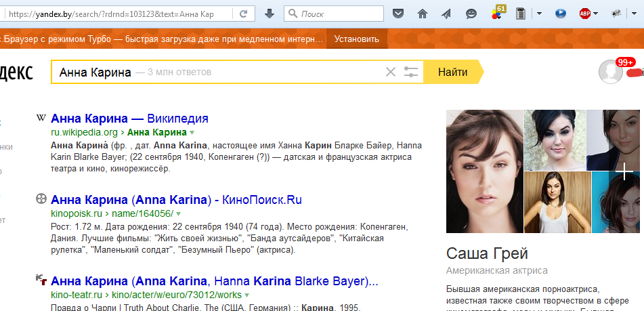
Task: Open Pocket extension icon
Action: click(398, 14)
